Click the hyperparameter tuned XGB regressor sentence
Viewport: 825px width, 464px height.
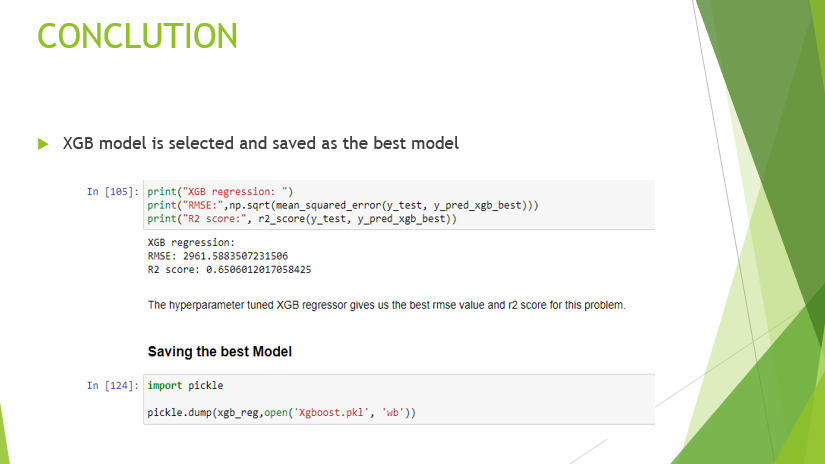tap(386, 305)
